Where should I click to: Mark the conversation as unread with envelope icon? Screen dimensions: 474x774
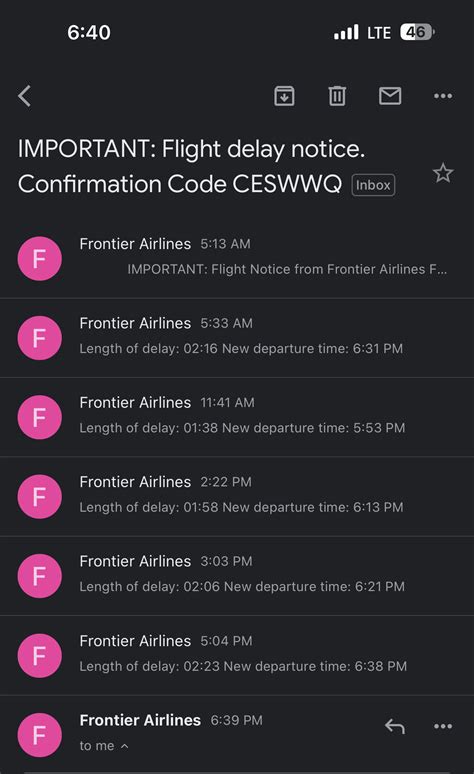click(390, 96)
